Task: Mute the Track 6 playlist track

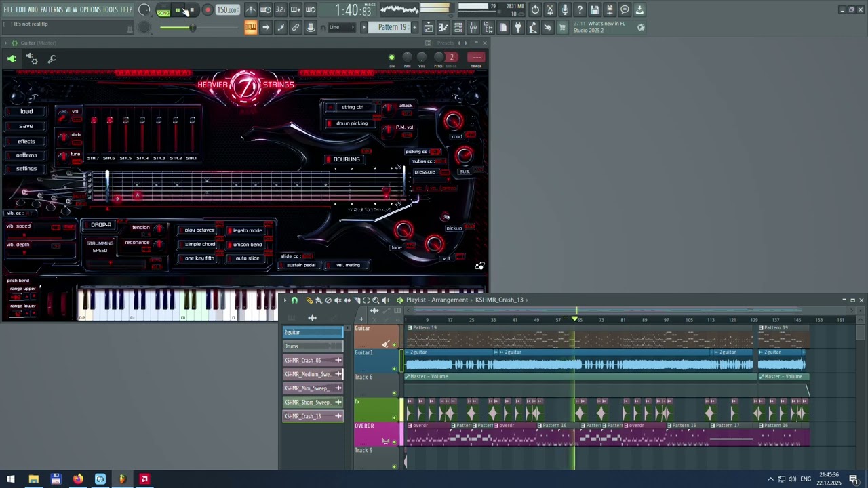Action: (394, 393)
